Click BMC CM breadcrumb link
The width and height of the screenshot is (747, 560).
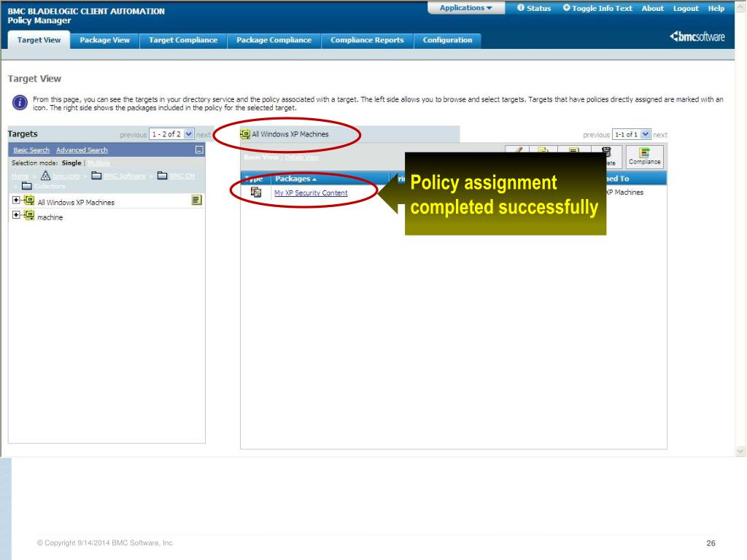point(182,176)
